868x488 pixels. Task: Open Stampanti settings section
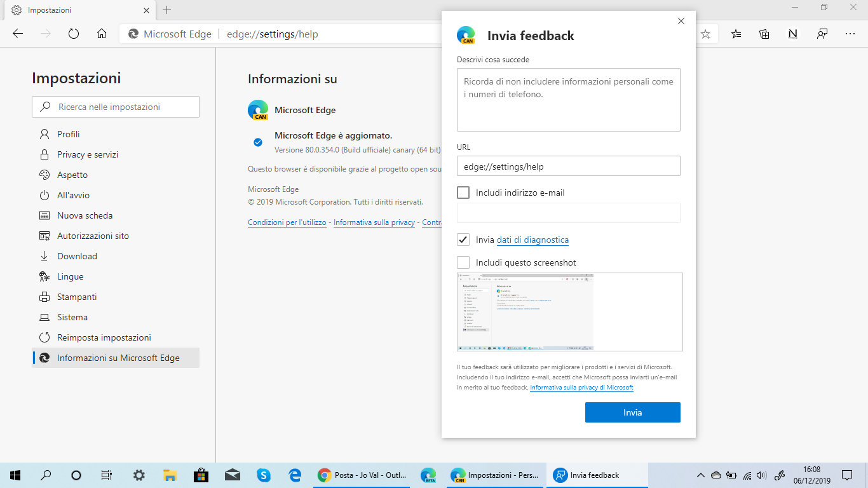(116, 297)
